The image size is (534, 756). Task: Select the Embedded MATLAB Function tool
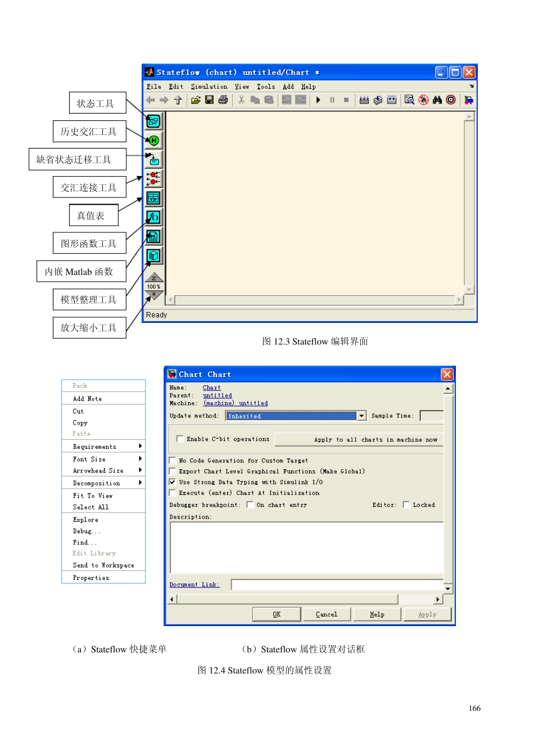click(153, 236)
